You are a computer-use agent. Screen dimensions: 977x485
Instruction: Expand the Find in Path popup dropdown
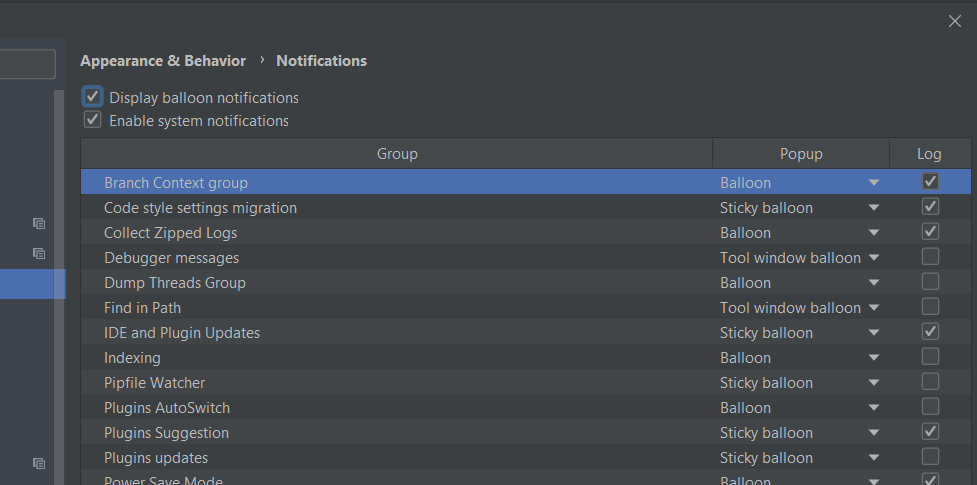873,308
